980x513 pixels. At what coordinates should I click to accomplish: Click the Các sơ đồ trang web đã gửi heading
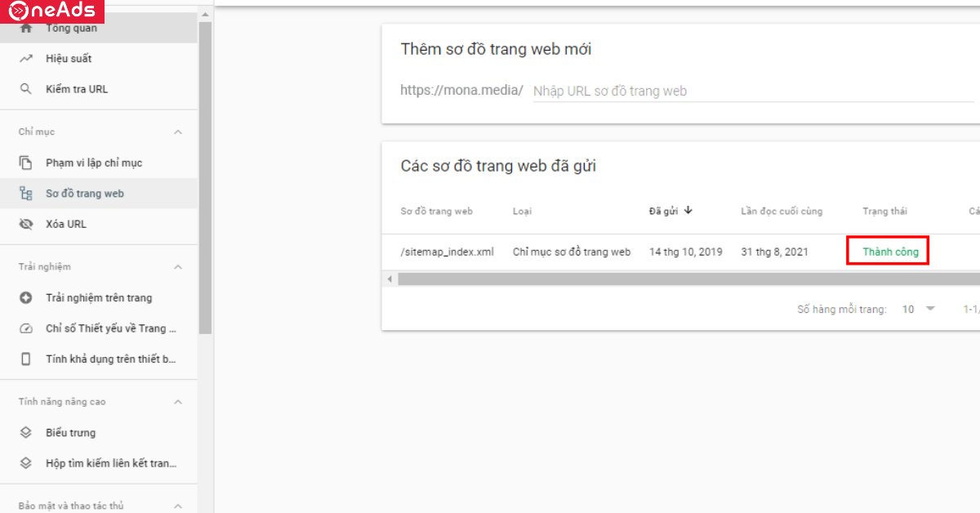498,166
